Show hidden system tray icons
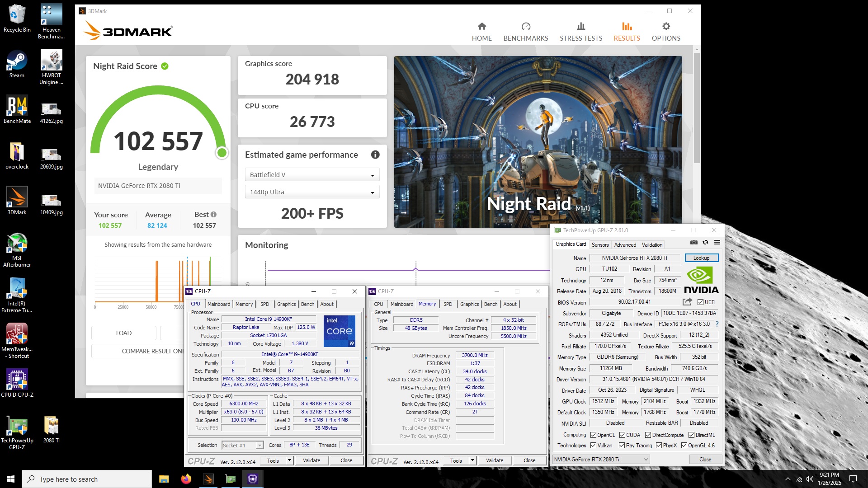Viewport: 868px width, 488px height. click(x=788, y=479)
